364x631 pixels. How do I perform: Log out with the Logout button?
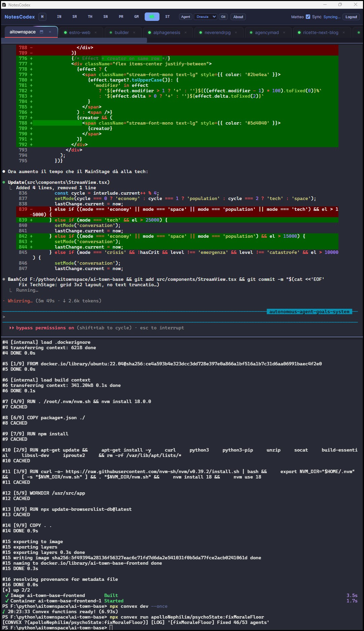tap(351, 17)
